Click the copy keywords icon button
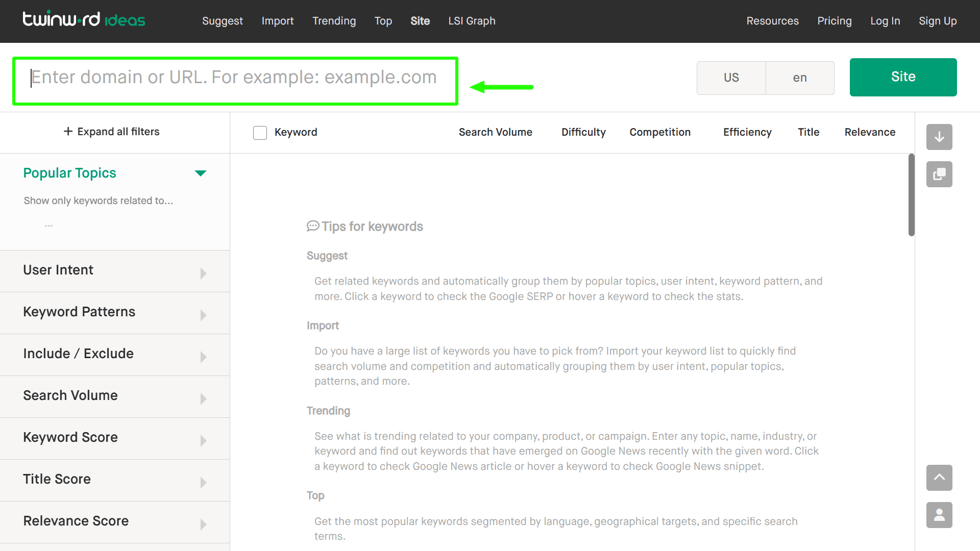 pos(939,174)
